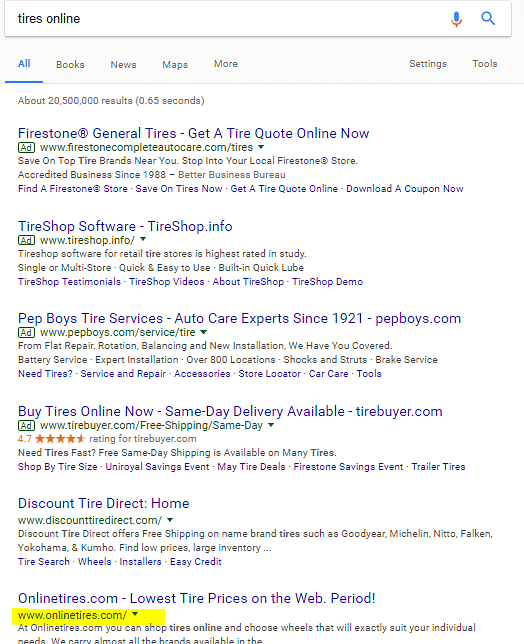Open May Tire Deals sitelink
The width and height of the screenshot is (524, 644).
[x=251, y=467]
